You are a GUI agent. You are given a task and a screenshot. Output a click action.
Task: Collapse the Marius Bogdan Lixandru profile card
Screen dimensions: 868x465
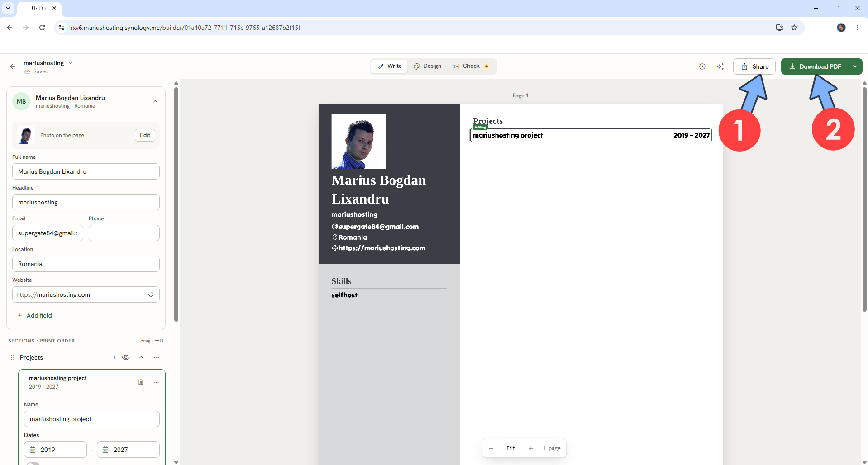coord(155,101)
